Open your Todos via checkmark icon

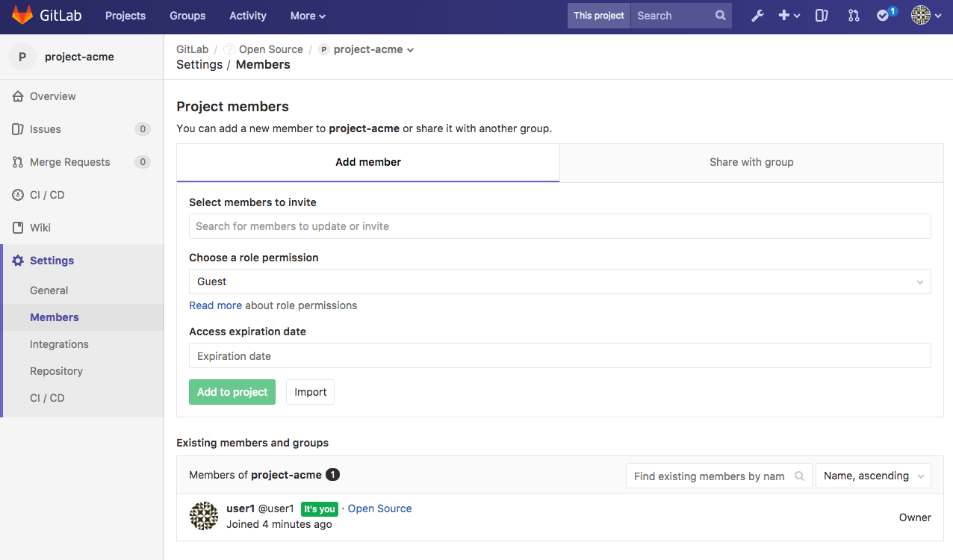click(x=884, y=15)
